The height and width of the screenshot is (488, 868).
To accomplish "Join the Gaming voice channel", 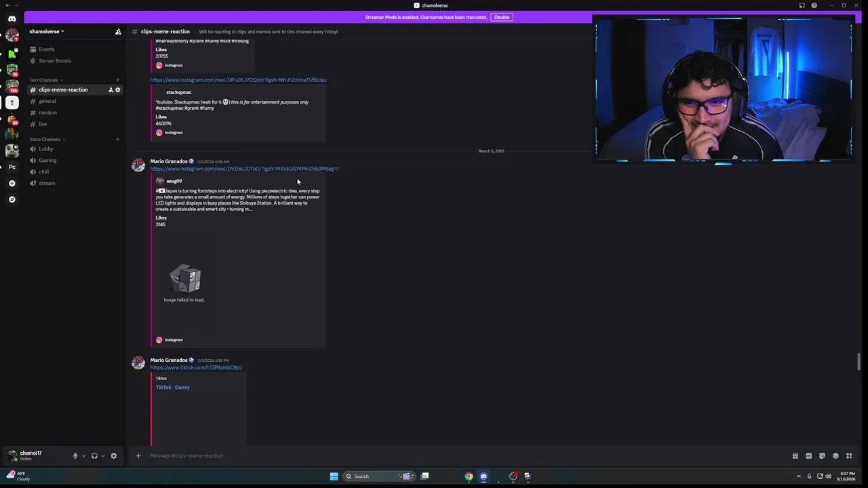I will [47, 161].
